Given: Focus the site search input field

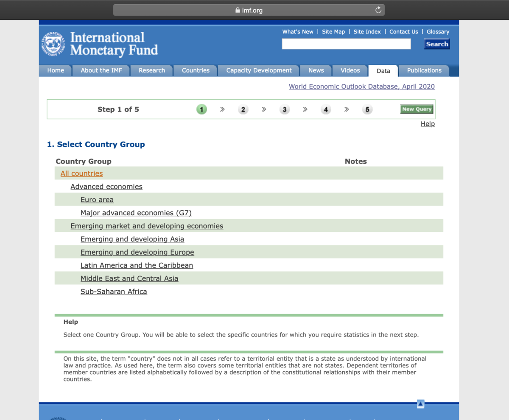Looking at the screenshot, I should [x=346, y=44].
